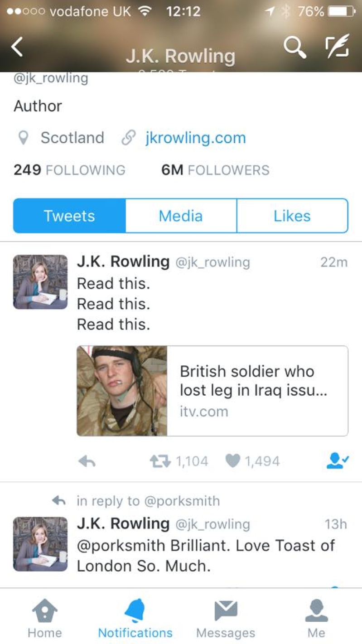Open the itv.com British soldier article card
Viewport: 362px width, 644px height.
tap(212, 391)
